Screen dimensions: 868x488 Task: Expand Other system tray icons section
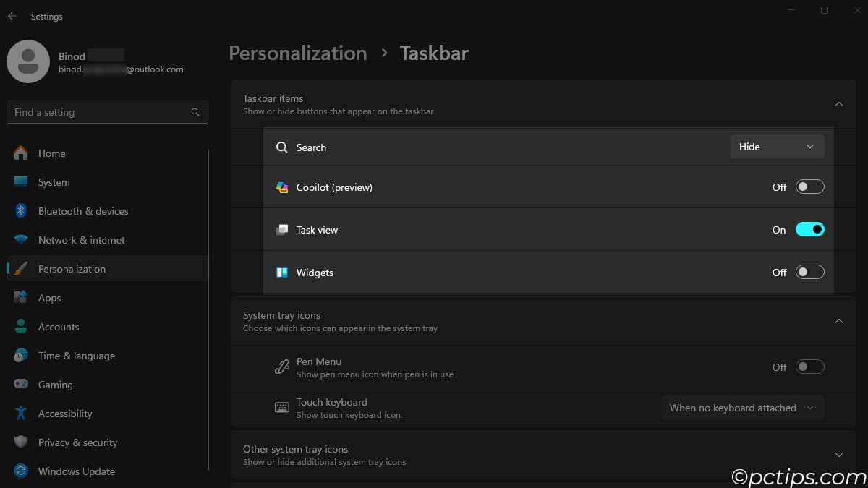click(x=839, y=455)
